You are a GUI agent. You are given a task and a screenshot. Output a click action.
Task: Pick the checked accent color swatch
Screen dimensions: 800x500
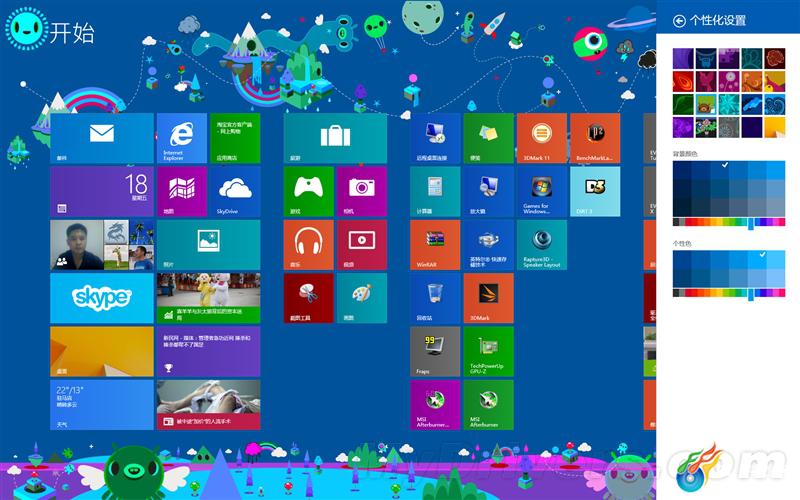757,260
